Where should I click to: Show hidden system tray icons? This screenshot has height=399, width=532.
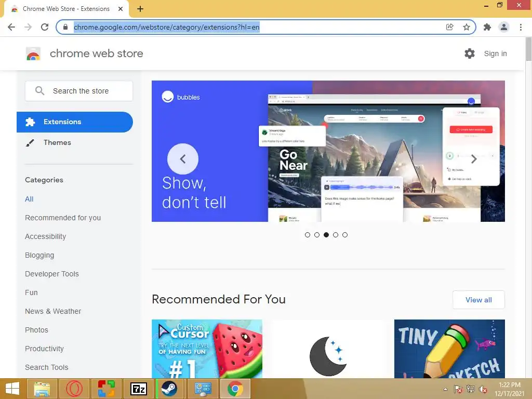coord(445,389)
